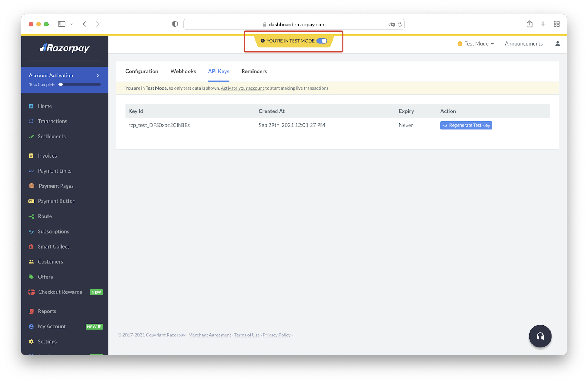Screen dimensions: 588x383
Task: Click key id rzp_test_DFS0xoz2ClhBEs
Action: (159, 125)
